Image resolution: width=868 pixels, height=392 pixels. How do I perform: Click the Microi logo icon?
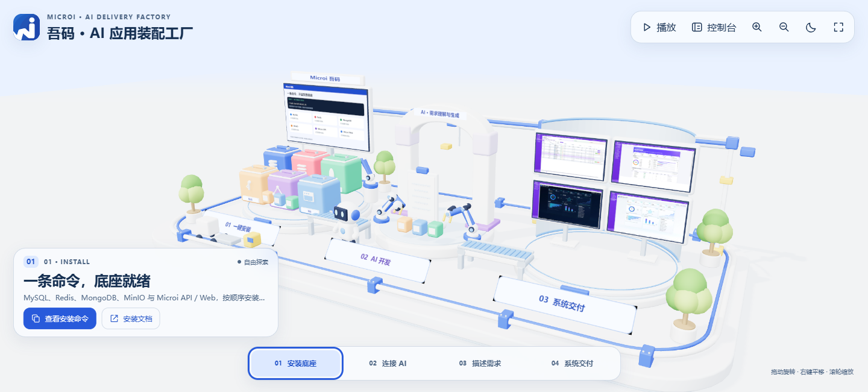(x=27, y=27)
